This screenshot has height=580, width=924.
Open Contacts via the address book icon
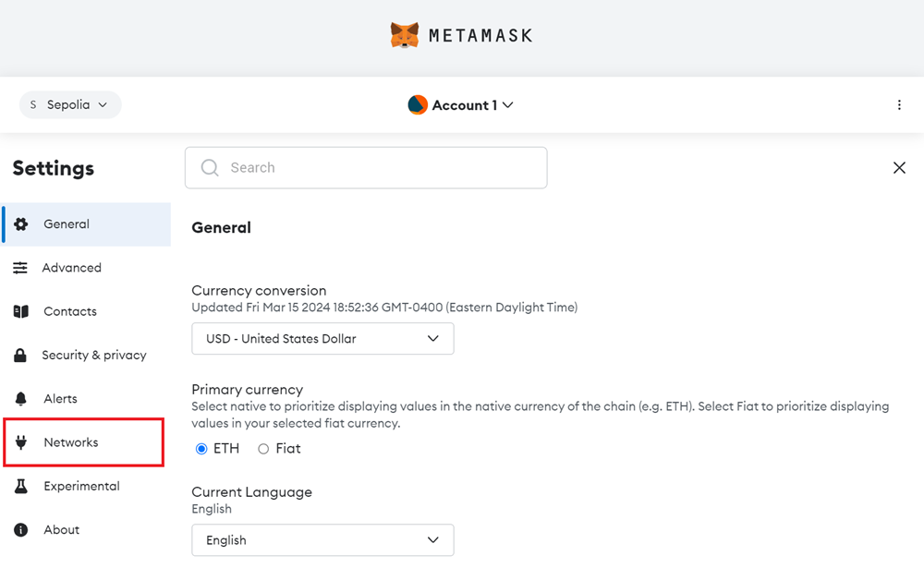(x=21, y=311)
